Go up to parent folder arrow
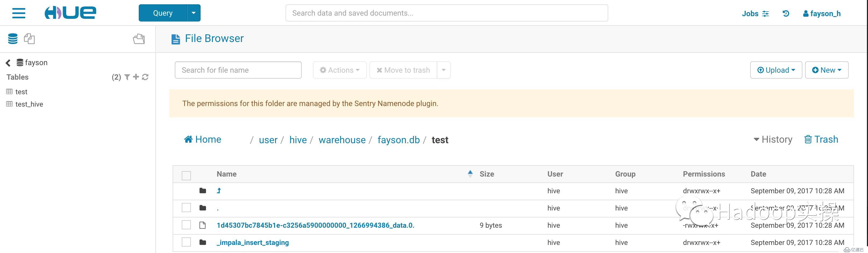The image size is (868, 253). [219, 191]
